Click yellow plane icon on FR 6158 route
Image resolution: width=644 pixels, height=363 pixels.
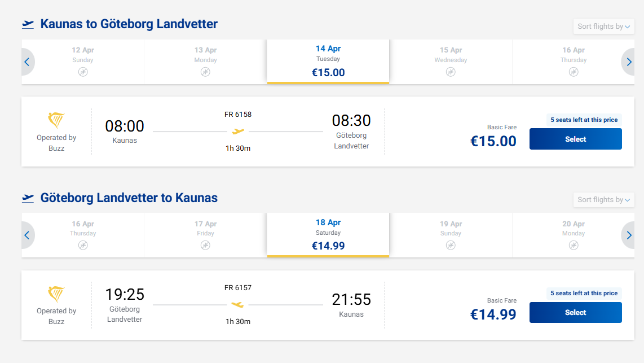(x=238, y=132)
